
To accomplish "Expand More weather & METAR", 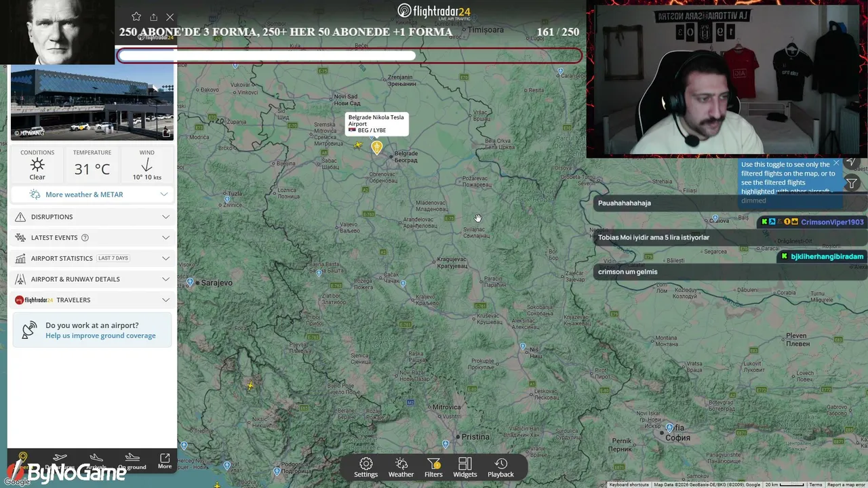I will pos(92,195).
